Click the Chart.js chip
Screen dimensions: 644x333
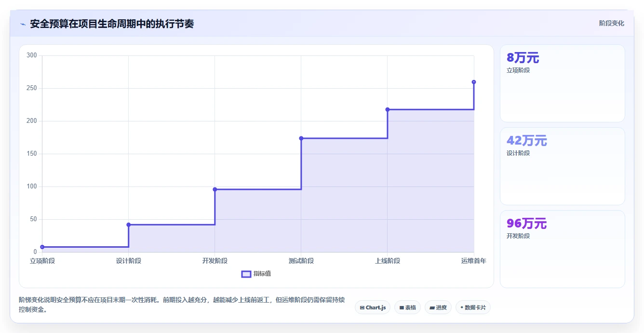tap(373, 307)
